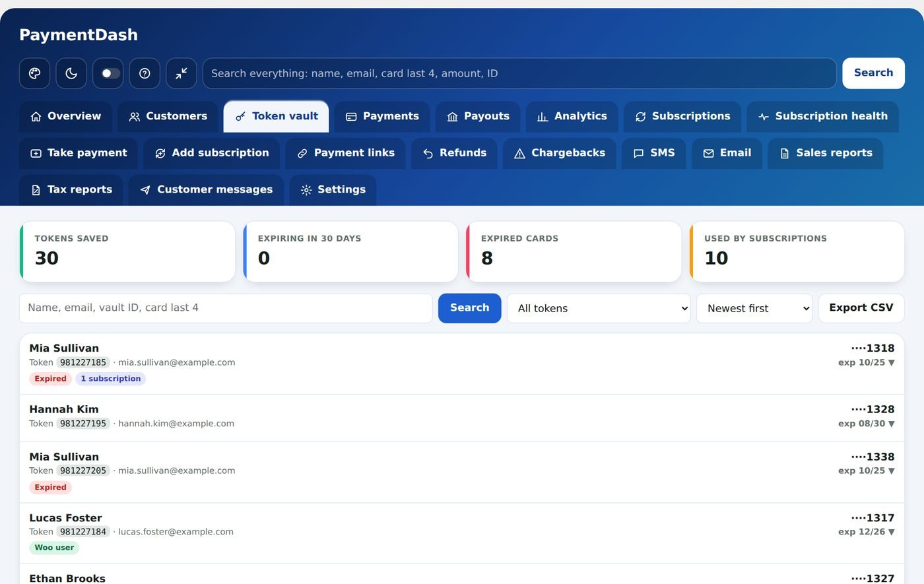Open the Take payment tab

79,153
